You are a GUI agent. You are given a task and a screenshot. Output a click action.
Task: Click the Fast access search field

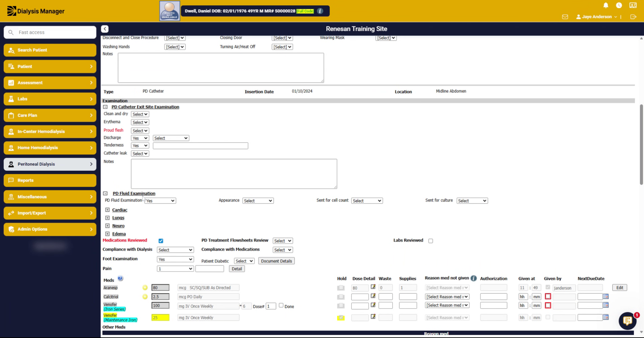point(50,32)
